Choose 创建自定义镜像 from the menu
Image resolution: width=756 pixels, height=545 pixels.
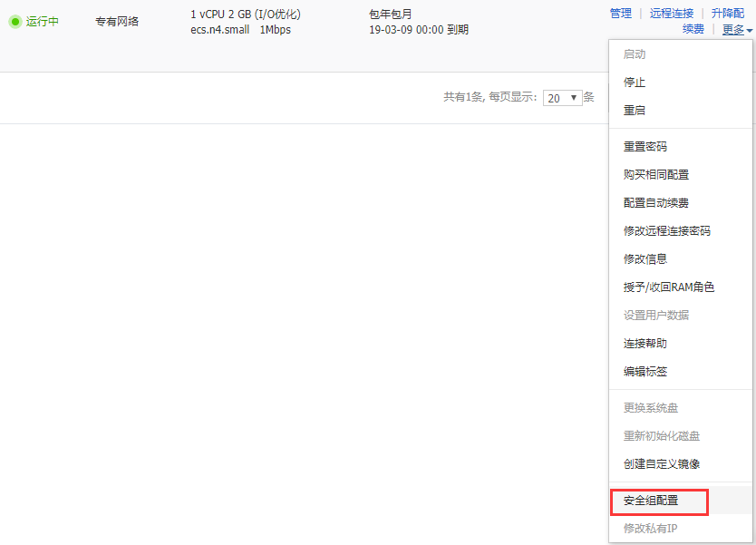(x=662, y=464)
